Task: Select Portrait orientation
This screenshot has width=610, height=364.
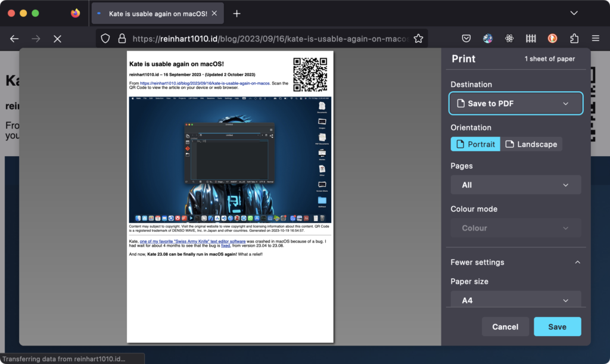Action: tap(475, 144)
